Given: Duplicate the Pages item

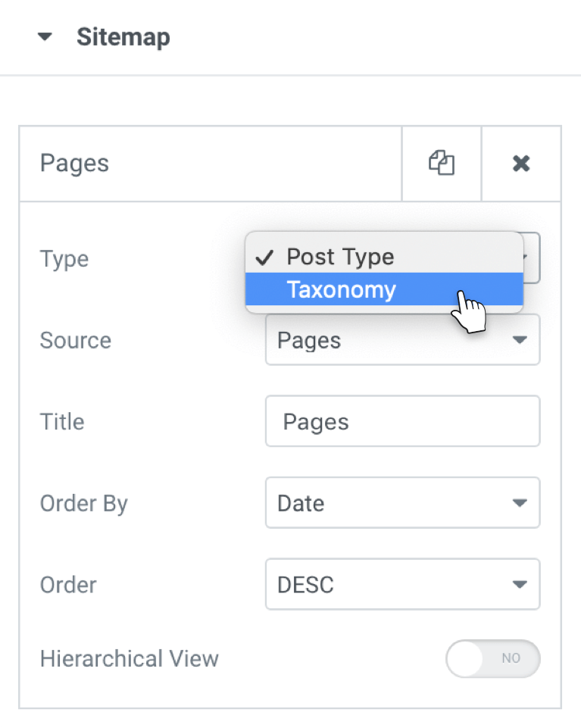Looking at the screenshot, I should tap(442, 164).
